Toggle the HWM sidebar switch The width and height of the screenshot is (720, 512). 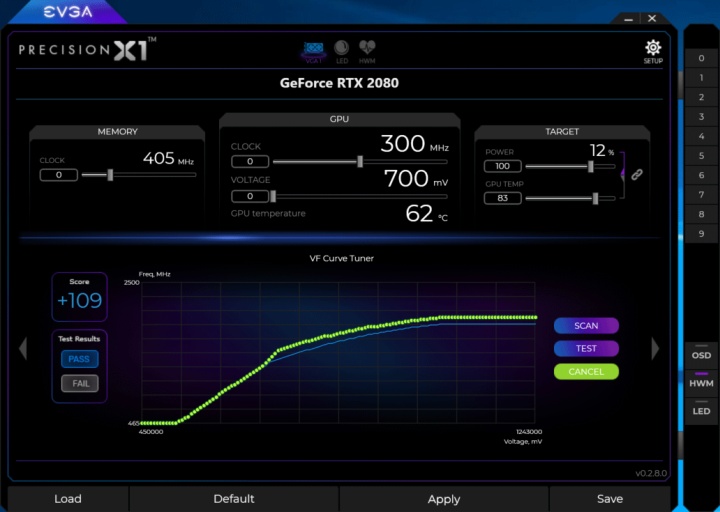[701, 381]
